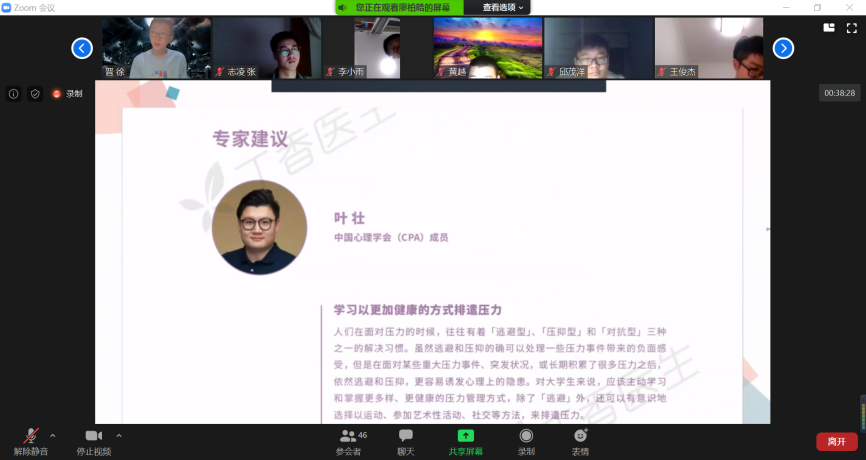866x460 pixels.
Task: Open the 参会者 participants panel
Action: (x=350, y=436)
